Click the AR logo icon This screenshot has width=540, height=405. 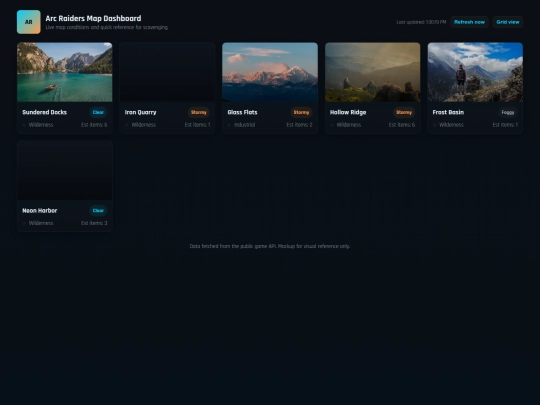pyautogui.click(x=29, y=22)
